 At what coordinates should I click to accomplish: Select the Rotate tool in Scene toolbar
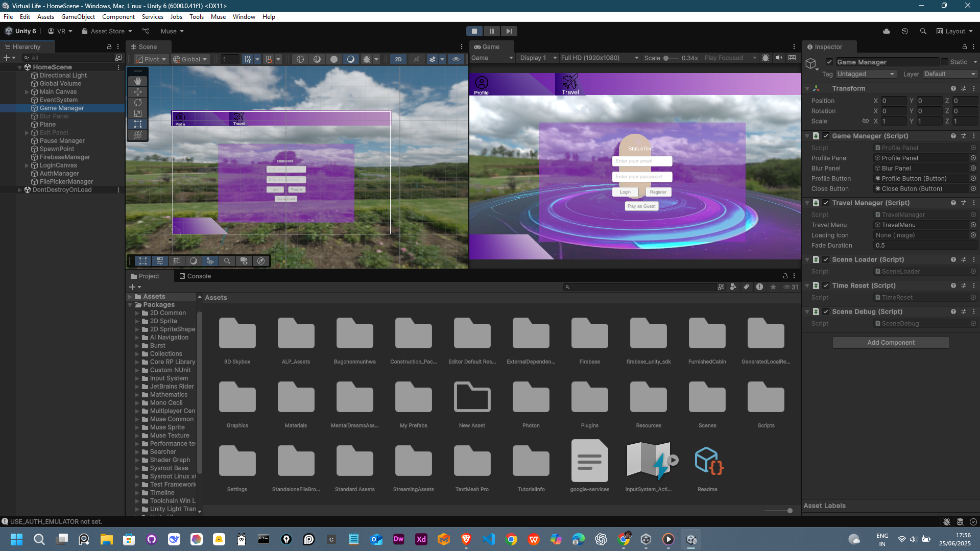coord(138,103)
